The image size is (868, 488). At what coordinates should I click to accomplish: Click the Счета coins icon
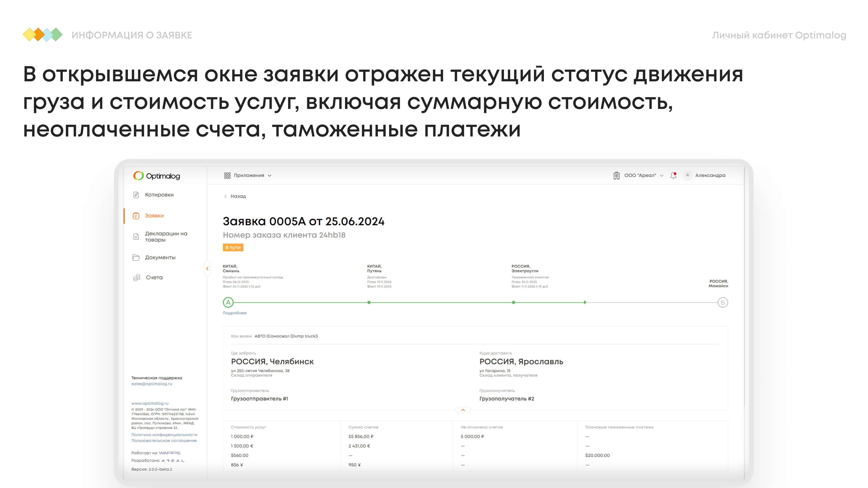pos(137,277)
